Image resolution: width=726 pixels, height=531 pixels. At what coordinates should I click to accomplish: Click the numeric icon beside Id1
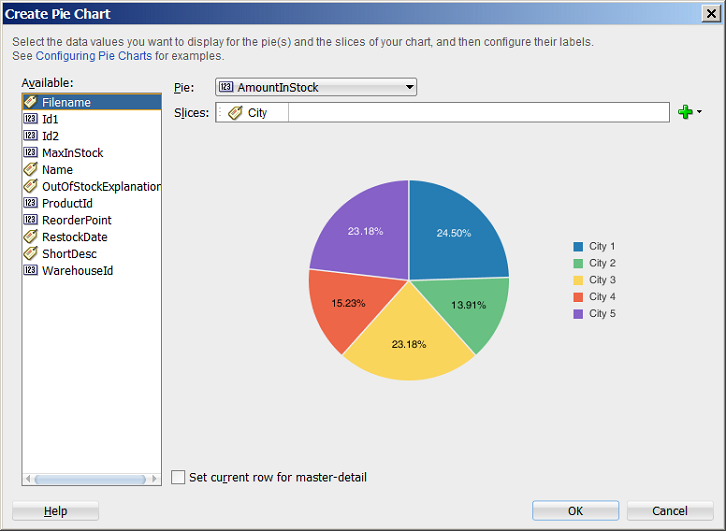[31, 119]
